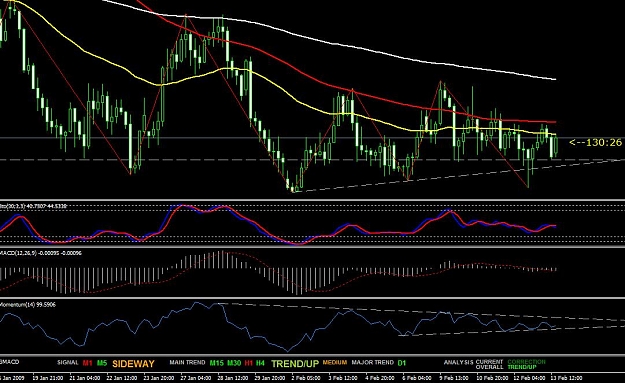Click the green CORRECTION analysis text
This screenshot has height=384, width=625.
tap(526, 362)
